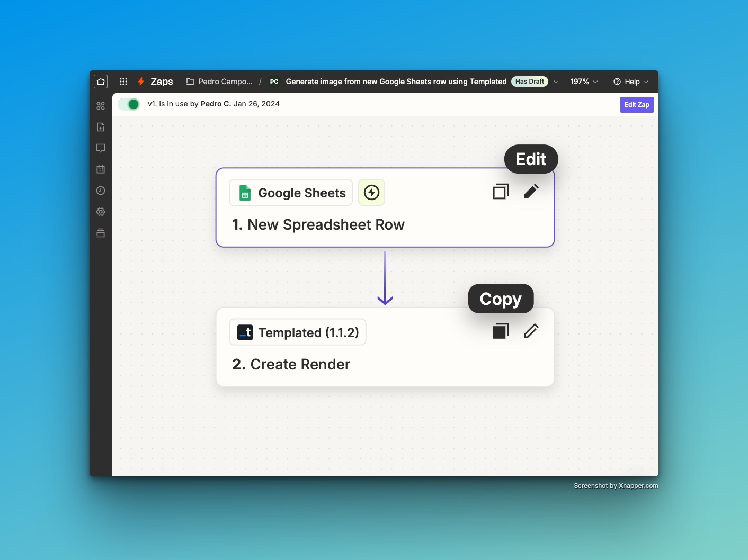The height and width of the screenshot is (560, 748).
Task: Copy the Google Sheets trigger step
Action: coord(501,192)
